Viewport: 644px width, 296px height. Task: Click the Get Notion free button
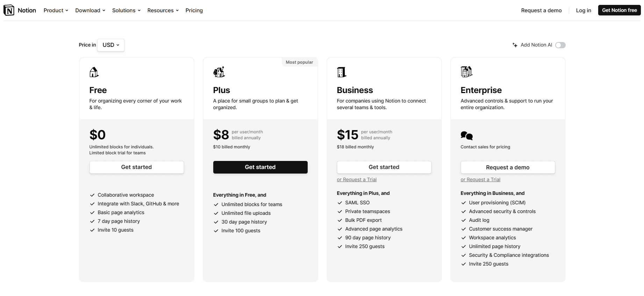pos(619,10)
